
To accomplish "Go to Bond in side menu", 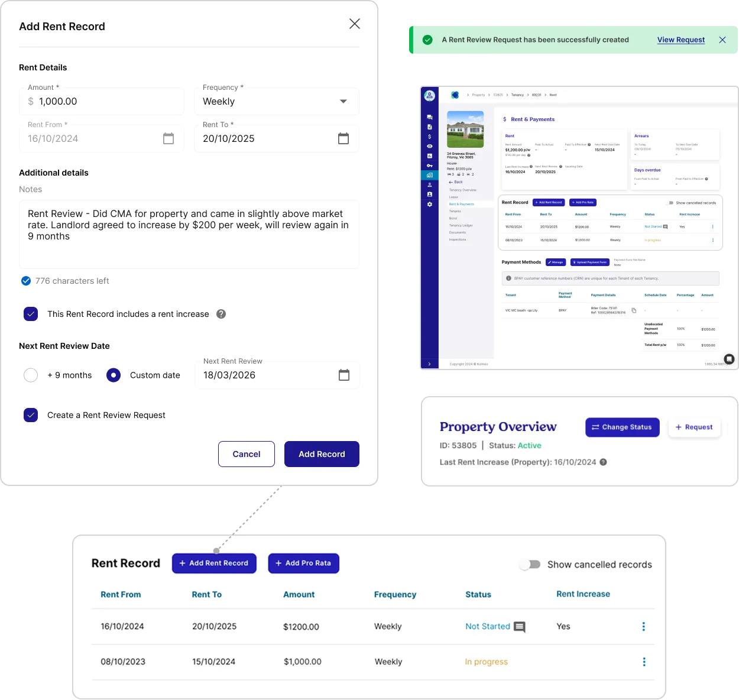I will [453, 218].
